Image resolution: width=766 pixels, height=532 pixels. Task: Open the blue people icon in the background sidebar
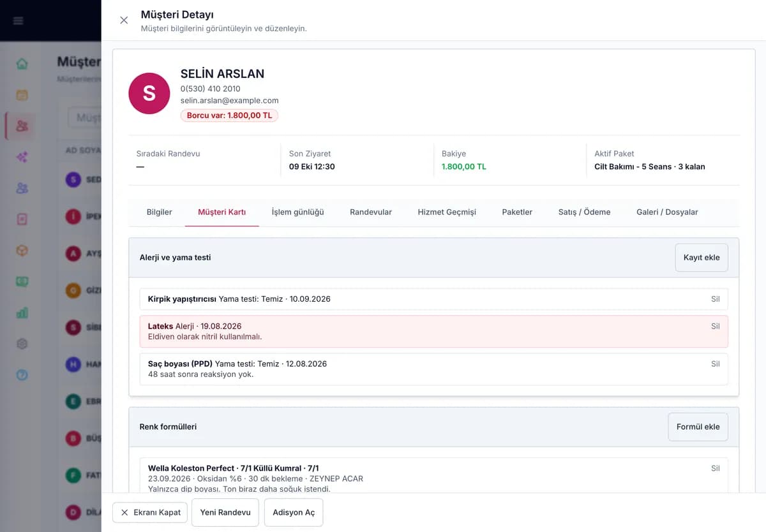22,188
